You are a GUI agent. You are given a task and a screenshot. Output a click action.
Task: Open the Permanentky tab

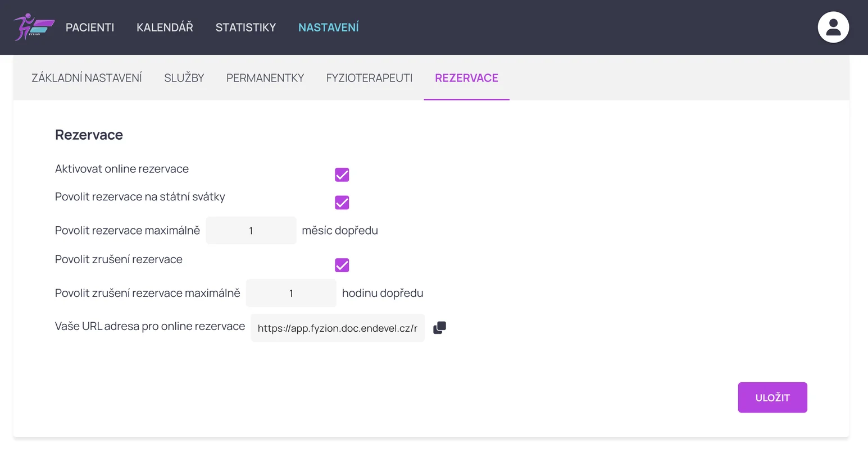pos(265,78)
